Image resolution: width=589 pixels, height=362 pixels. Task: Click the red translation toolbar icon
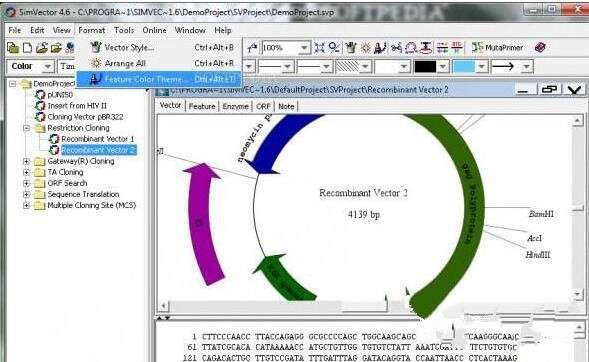(x=456, y=47)
